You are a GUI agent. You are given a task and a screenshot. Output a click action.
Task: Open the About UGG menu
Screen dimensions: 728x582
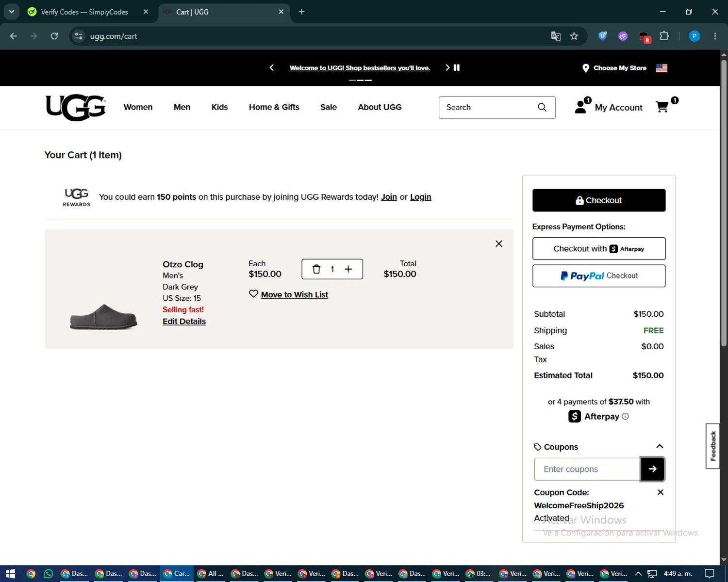click(x=380, y=107)
